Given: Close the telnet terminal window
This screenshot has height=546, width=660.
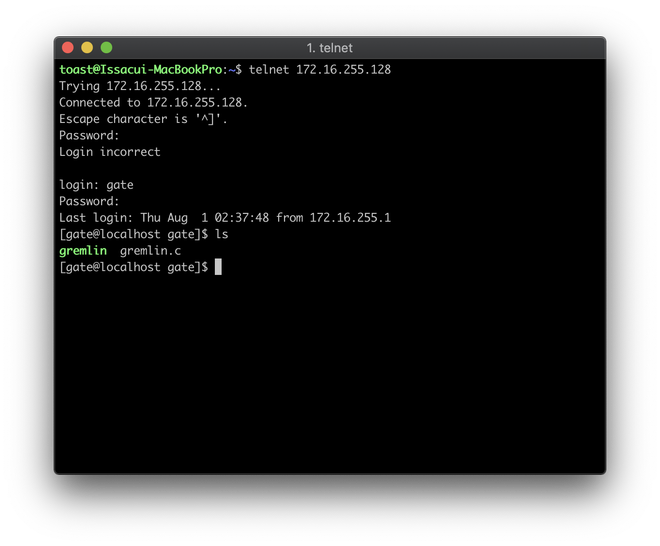Looking at the screenshot, I should (x=68, y=48).
